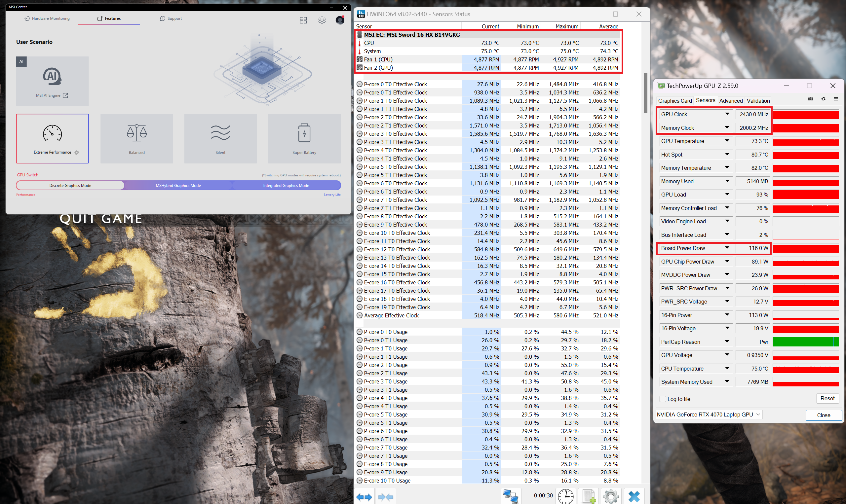Viewport: 846px width, 504px height.
Task: Open GPU-Z hamburger menu
Action: [836, 99]
